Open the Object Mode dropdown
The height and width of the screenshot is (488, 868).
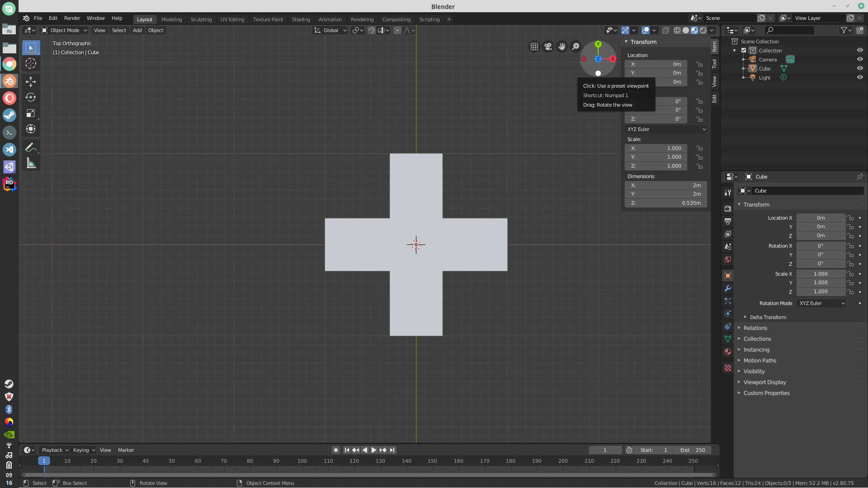coord(64,30)
